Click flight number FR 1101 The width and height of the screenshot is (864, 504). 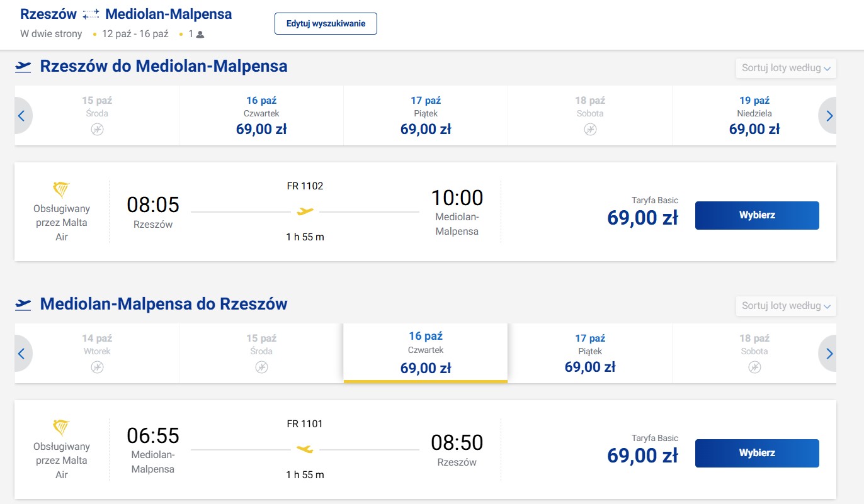pyautogui.click(x=305, y=424)
